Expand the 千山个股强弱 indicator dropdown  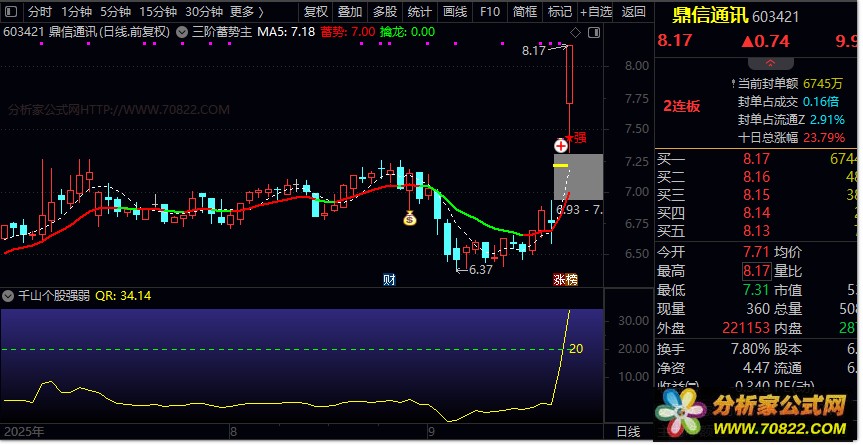(x=8, y=296)
